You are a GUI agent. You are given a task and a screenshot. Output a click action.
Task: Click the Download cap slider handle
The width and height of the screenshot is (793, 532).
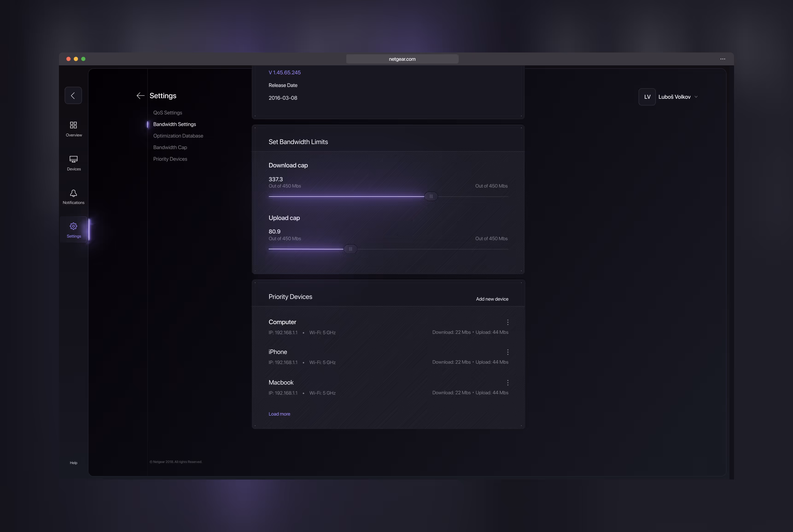pyautogui.click(x=431, y=197)
